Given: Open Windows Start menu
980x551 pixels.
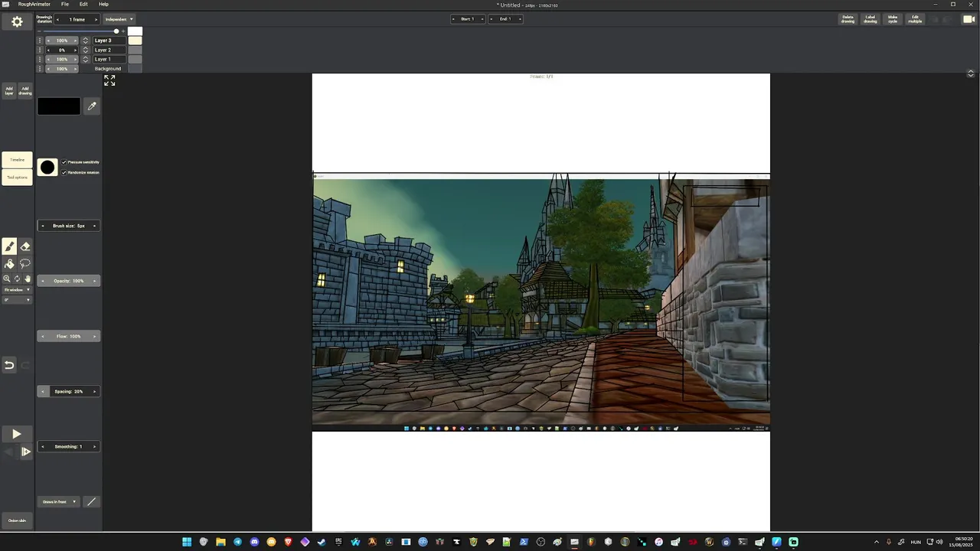Looking at the screenshot, I should (x=187, y=542).
